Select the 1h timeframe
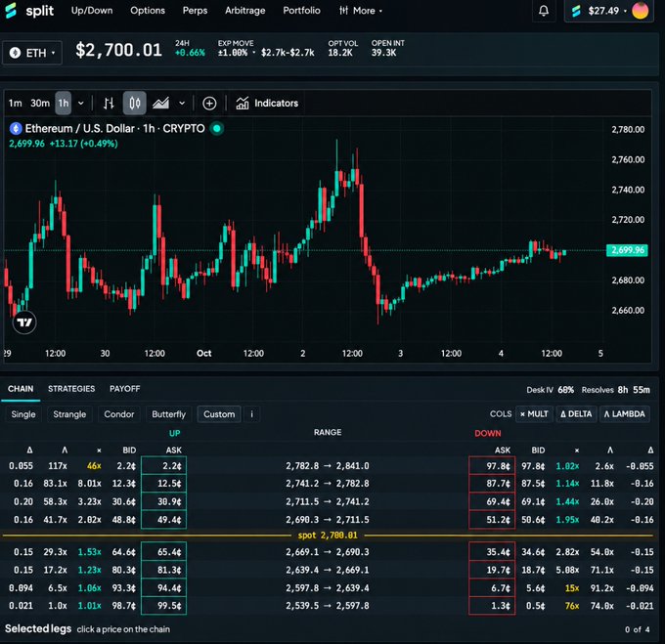Viewport: 665px width, 644px height. click(x=64, y=103)
